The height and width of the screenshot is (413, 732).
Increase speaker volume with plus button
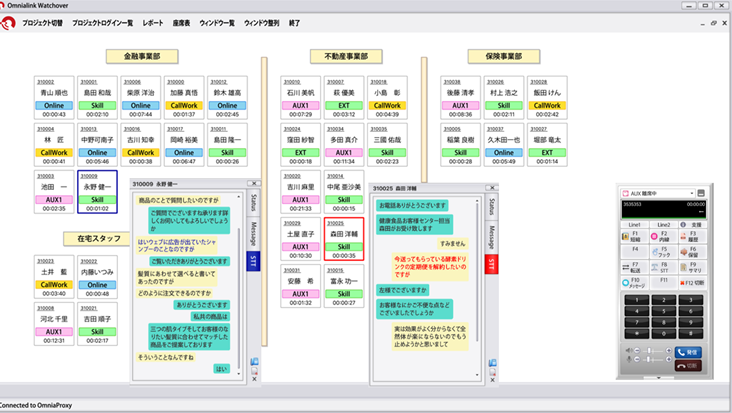[669, 350]
